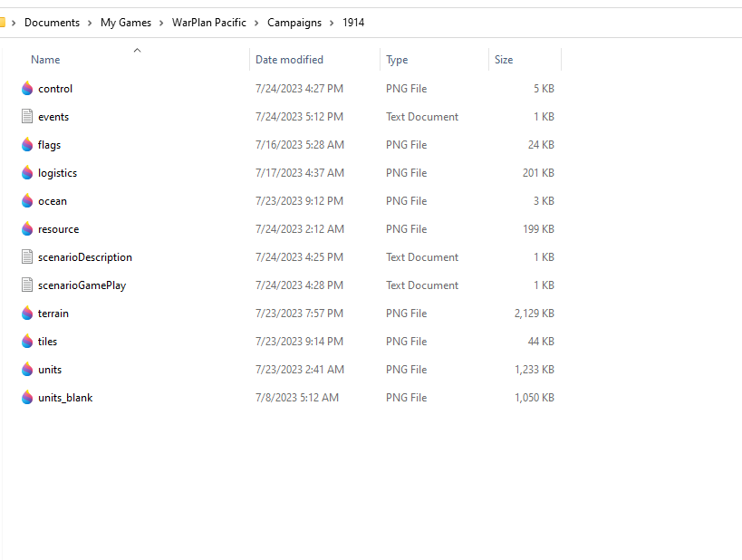Click the folder icon in the address bar
Image resolution: width=742 pixels, height=560 pixels.
pyautogui.click(x=3, y=23)
